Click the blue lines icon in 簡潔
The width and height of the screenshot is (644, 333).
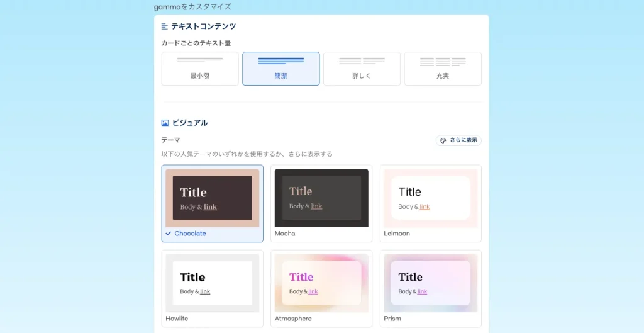tap(281, 61)
